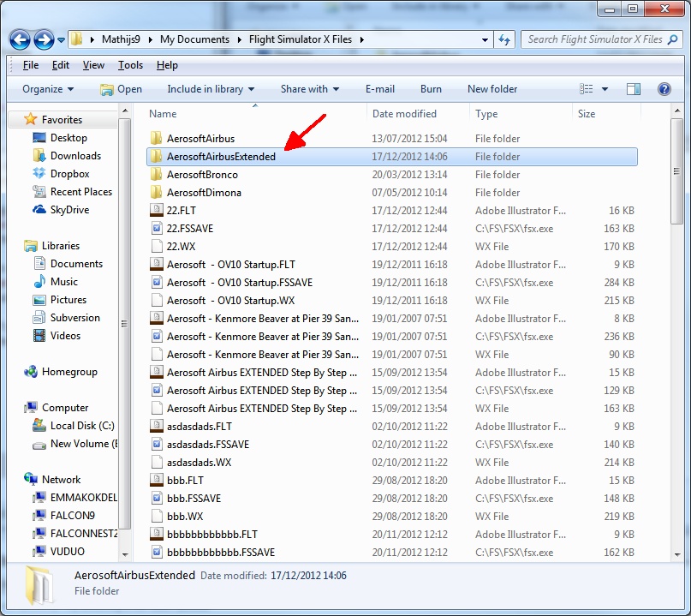Select the file 22.FSSAVE
691x616 pixels.
(392, 229)
